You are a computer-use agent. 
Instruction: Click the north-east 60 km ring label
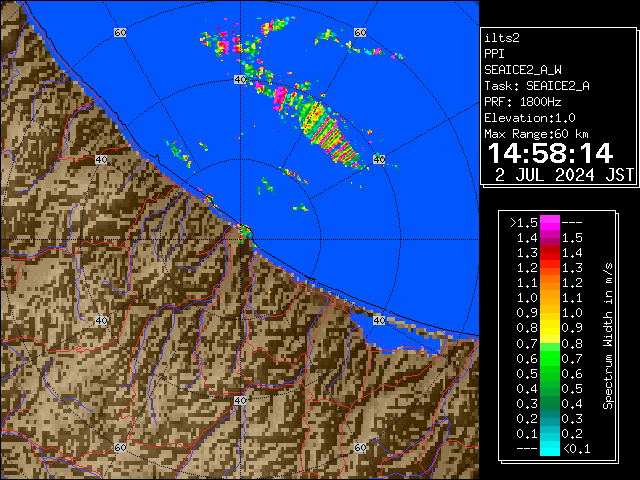pyautogui.click(x=360, y=32)
